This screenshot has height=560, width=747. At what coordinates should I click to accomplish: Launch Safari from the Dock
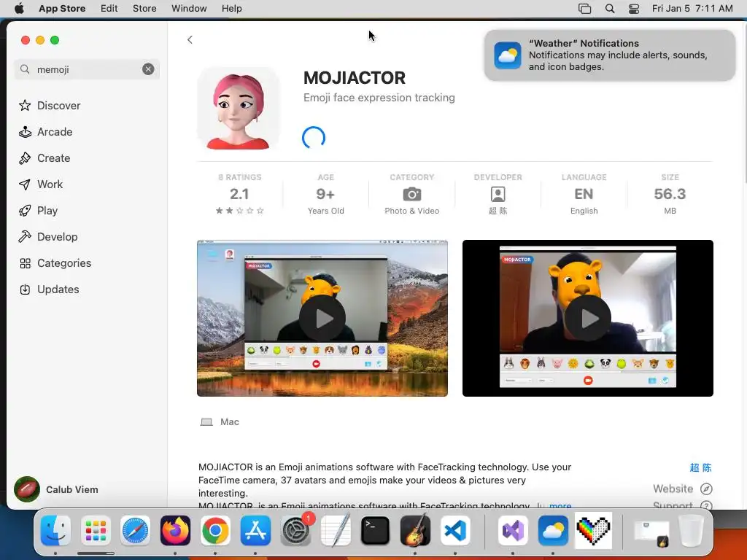(x=135, y=531)
